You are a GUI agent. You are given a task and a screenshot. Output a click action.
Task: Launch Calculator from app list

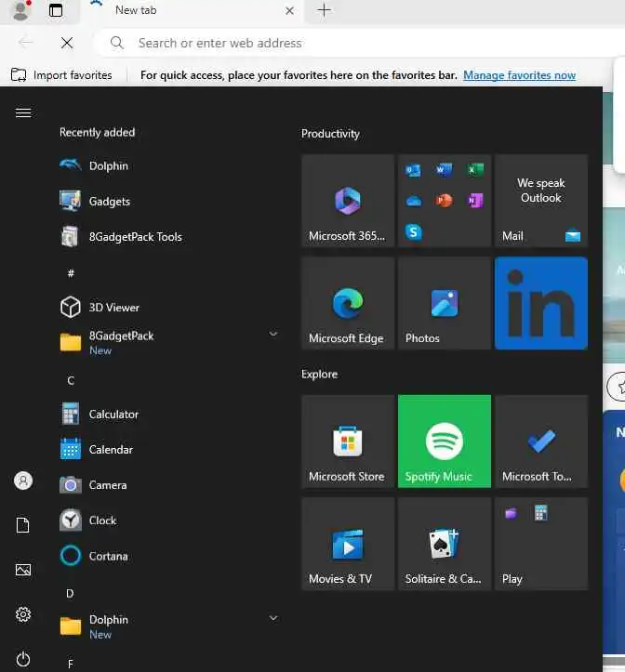(x=169, y=414)
